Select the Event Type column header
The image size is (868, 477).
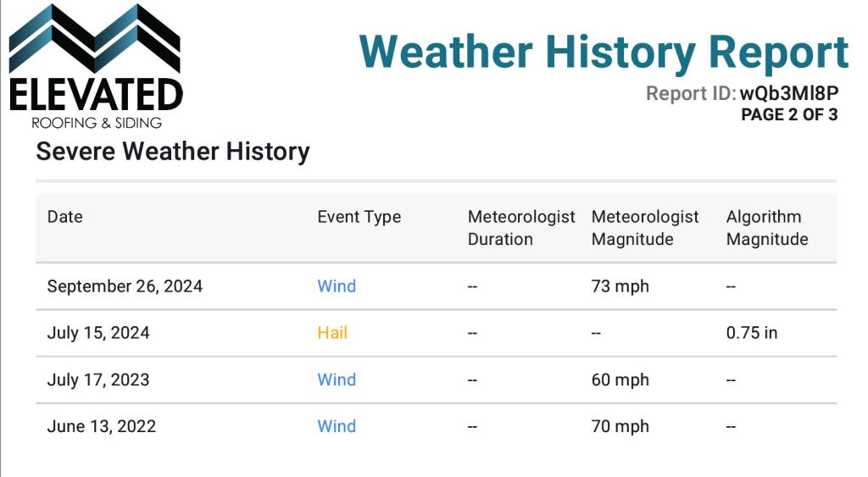pos(359,217)
